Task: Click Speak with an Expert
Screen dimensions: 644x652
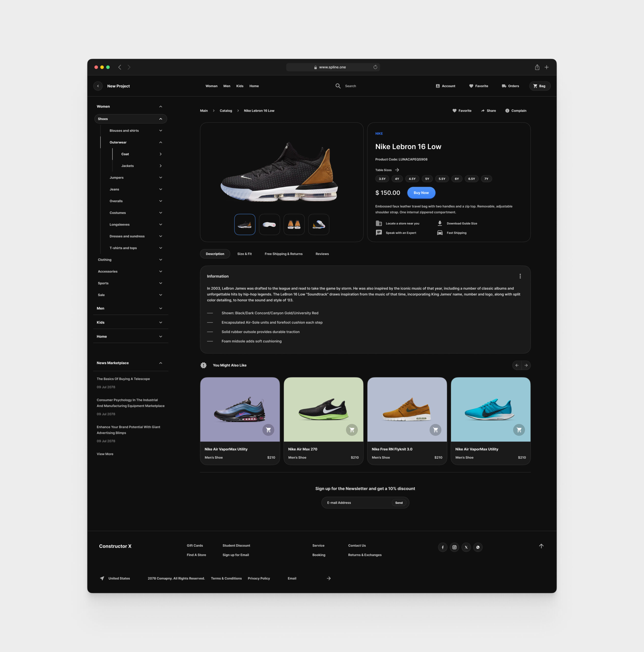Action: [x=396, y=233]
